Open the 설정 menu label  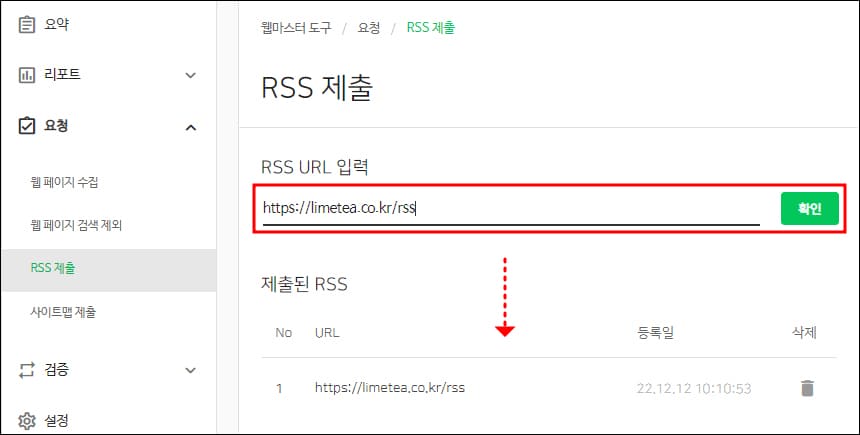[56, 421]
